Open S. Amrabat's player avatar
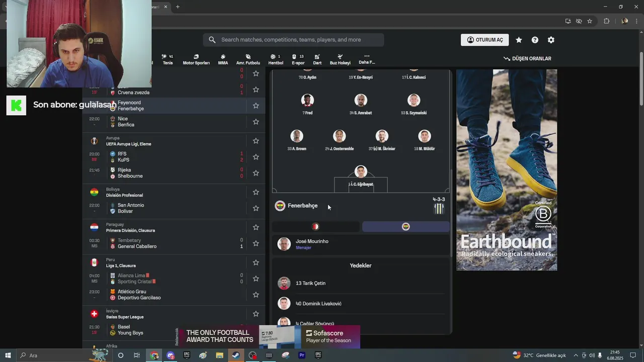The width and height of the screenshot is (644, 362). click(x=361, y=100)
